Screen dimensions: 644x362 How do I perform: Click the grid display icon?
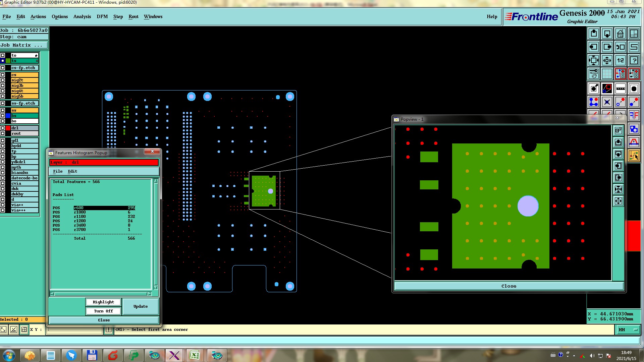607,73
